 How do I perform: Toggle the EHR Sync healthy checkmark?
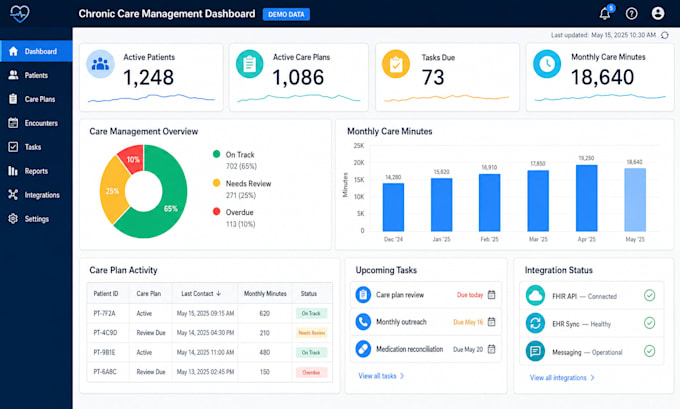pyautogui.click(x=649, y=323)
